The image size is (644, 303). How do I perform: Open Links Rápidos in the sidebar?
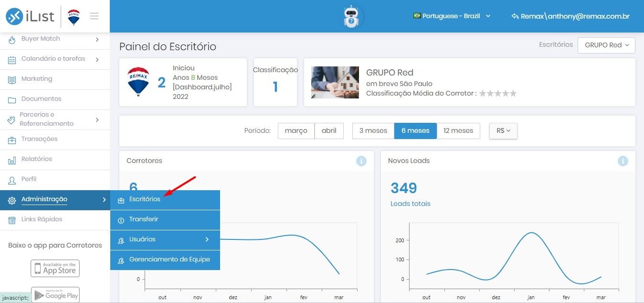point(55,220)
